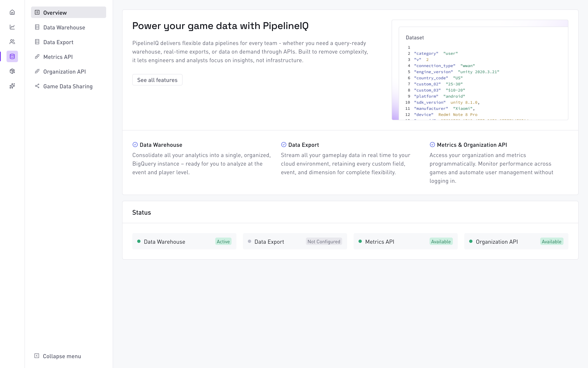The width and height of the screenshot is (588, 368).
Task: Click the Game Data Sharing share icon
Action: pyautogui.click(x=37, y=86)
